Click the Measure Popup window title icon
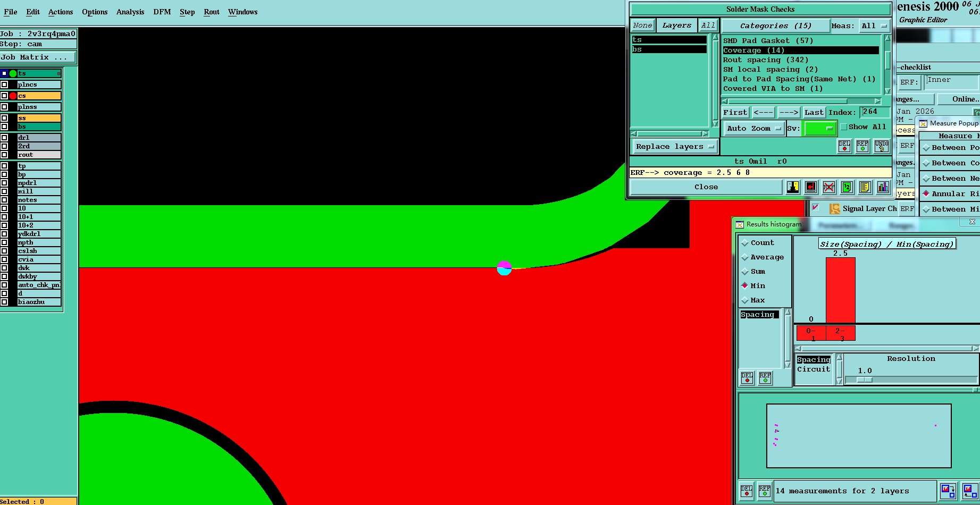Viewport: 980px width, 505px height. tap(923, 123)
